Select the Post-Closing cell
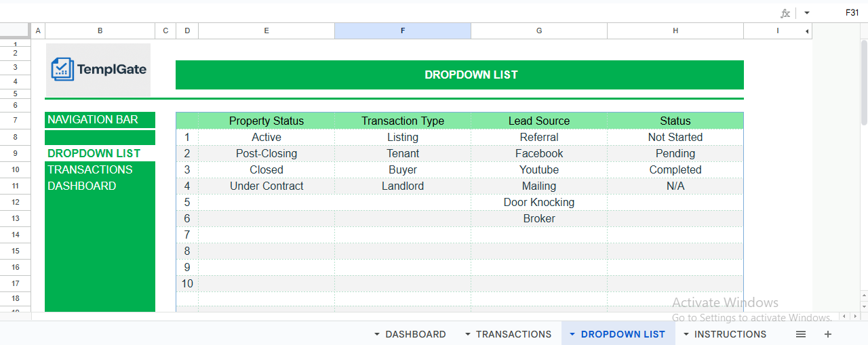 coord(267,153)
